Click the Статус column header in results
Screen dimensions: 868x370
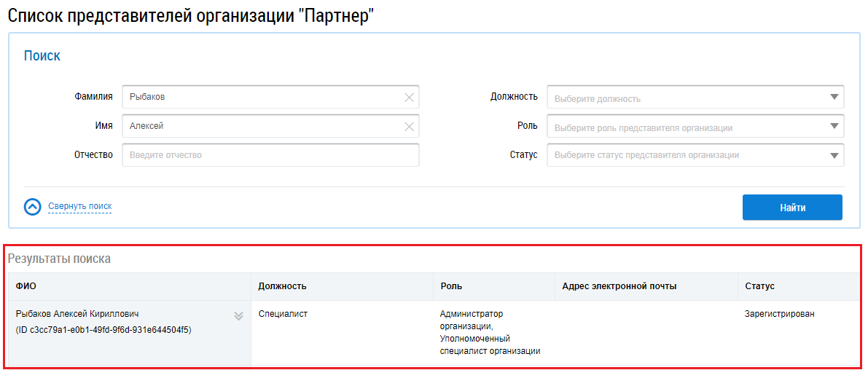[x=759, y=286]
